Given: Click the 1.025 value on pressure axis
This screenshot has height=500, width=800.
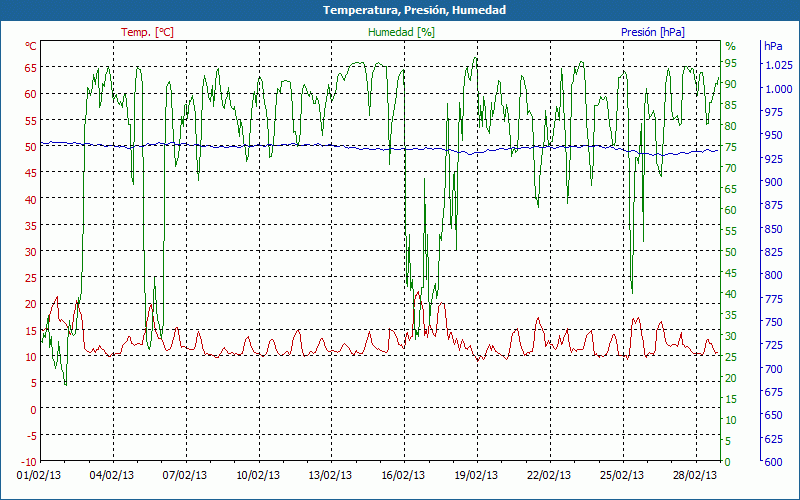Looking at the screenshot, I should [x=779, y=65].
